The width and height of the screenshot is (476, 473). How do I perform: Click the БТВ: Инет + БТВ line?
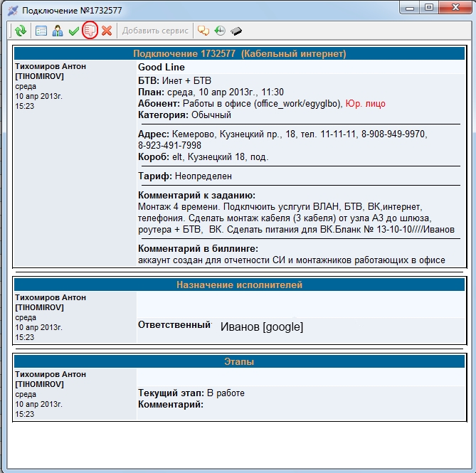point(174,80)
